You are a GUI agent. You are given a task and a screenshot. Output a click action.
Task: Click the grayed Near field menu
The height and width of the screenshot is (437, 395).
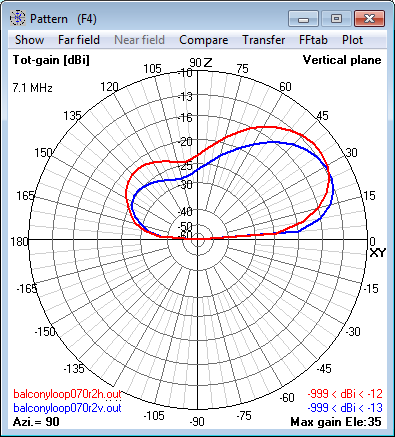(x=139, y=40)
